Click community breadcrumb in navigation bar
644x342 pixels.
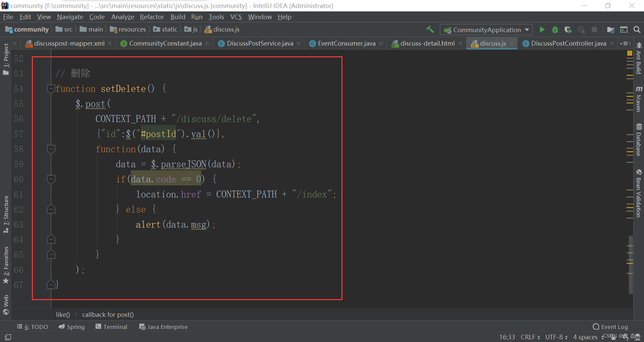coord(28,30)
